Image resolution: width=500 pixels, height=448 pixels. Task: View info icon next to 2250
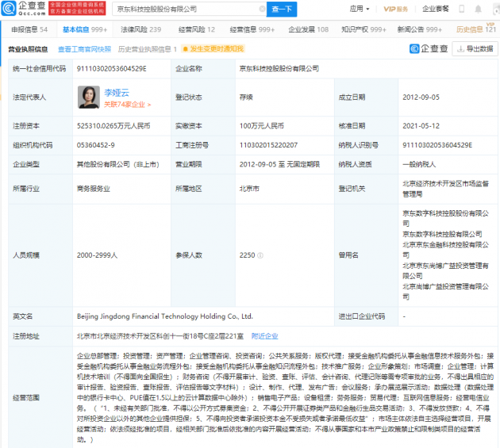tap(260, 255)
